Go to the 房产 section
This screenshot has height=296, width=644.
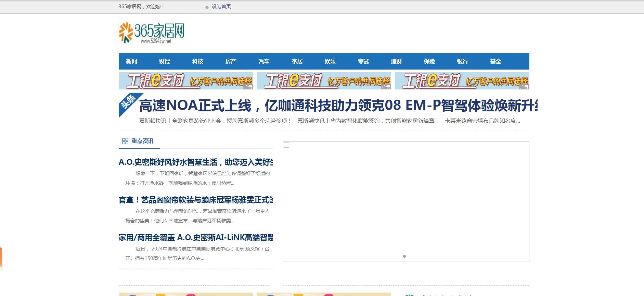[x=231, y=61]
